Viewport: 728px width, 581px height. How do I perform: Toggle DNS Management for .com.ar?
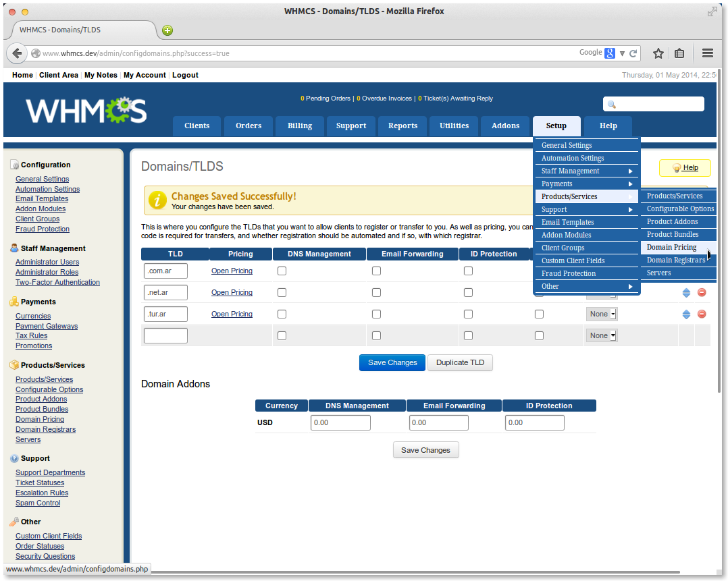coord(282,271)
